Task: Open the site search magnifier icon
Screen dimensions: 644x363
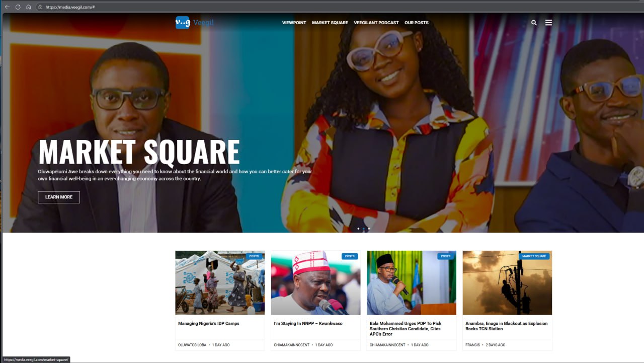Action: click(534, 23)
